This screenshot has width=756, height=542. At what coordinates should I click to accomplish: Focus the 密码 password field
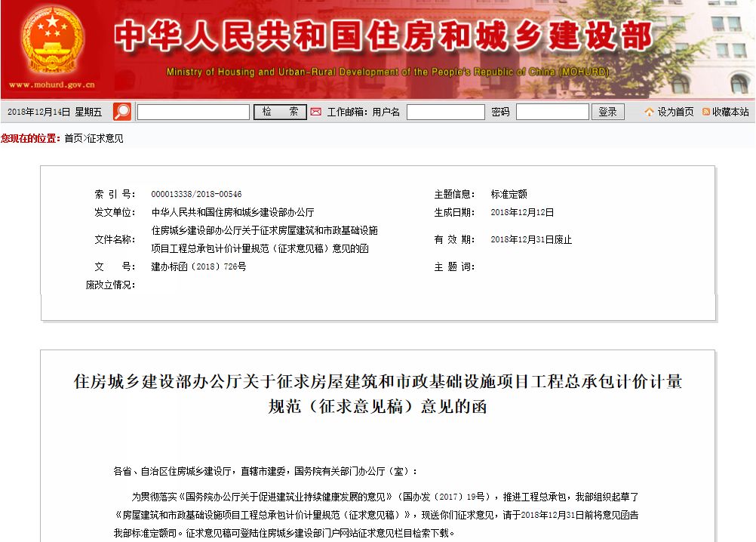[x=552, y=112]
